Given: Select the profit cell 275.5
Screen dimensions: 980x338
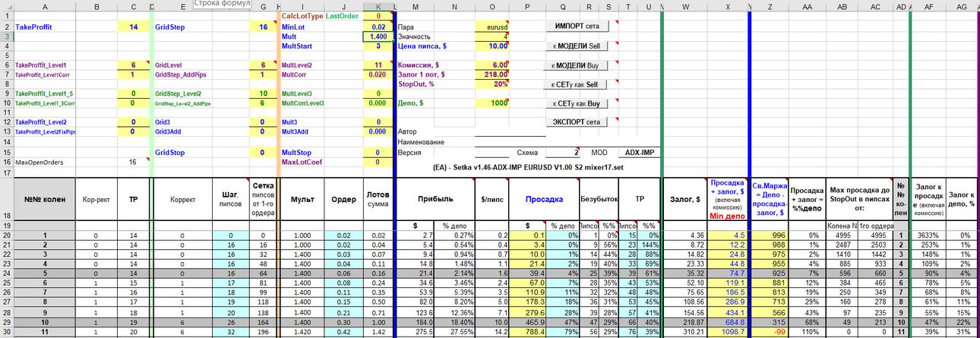Looking at the screenshot, I should coord(415,333).
